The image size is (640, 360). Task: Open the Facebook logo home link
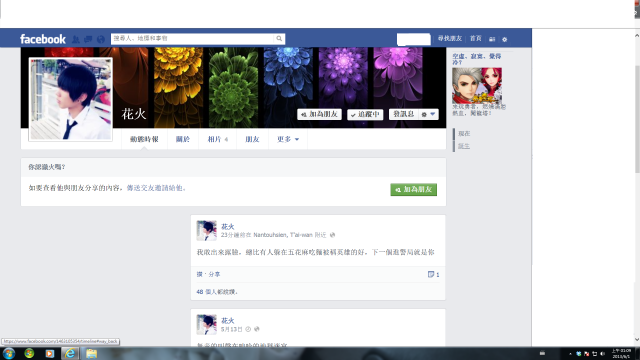point(43,39)
